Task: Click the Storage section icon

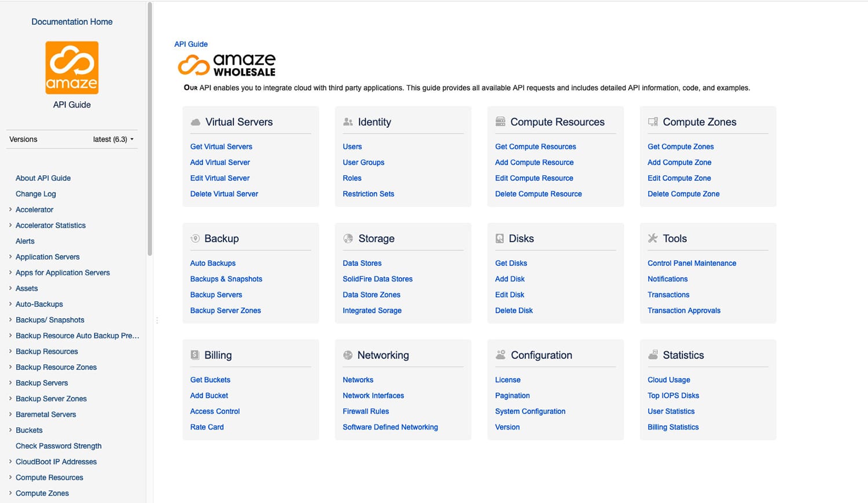Action: 348,238
